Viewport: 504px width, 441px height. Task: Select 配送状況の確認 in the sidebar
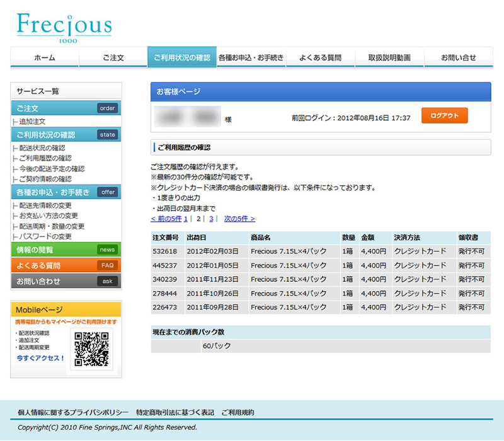coord(42,148)
